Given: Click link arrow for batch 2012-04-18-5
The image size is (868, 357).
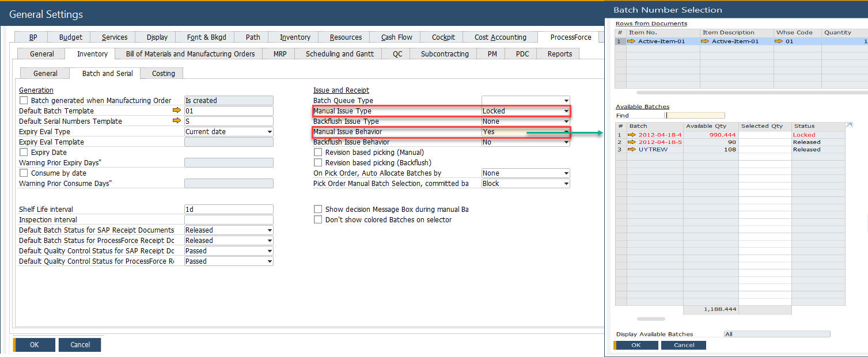Looking at the screenshot, I should point(632,142).
